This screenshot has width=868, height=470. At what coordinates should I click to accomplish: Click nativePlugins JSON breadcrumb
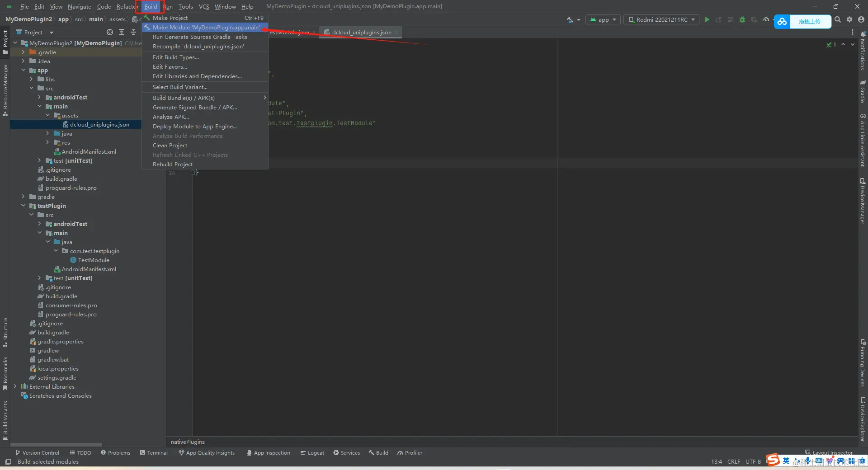pyautogui.click(x=188, y=442)
